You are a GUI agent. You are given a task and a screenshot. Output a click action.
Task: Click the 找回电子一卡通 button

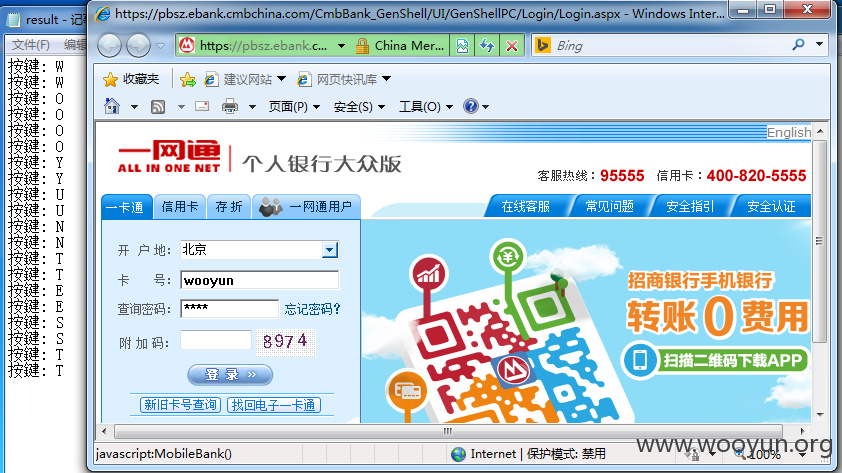click(274, 405)
